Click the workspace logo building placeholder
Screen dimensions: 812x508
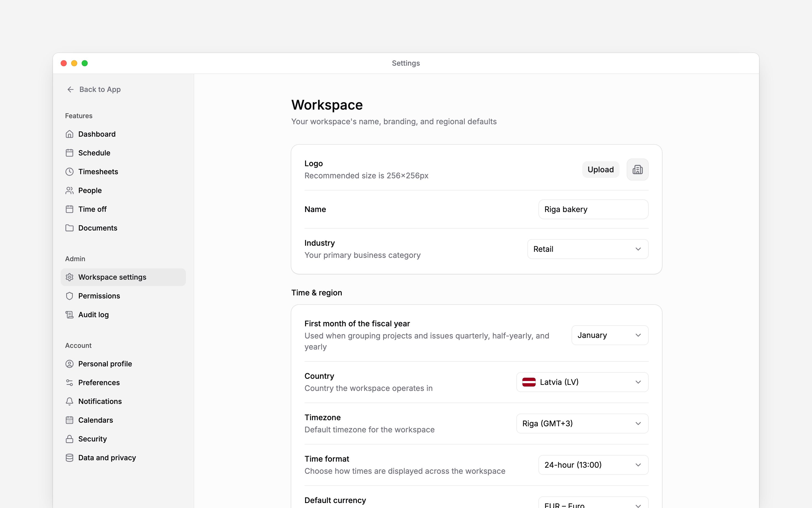coord(637,170)
